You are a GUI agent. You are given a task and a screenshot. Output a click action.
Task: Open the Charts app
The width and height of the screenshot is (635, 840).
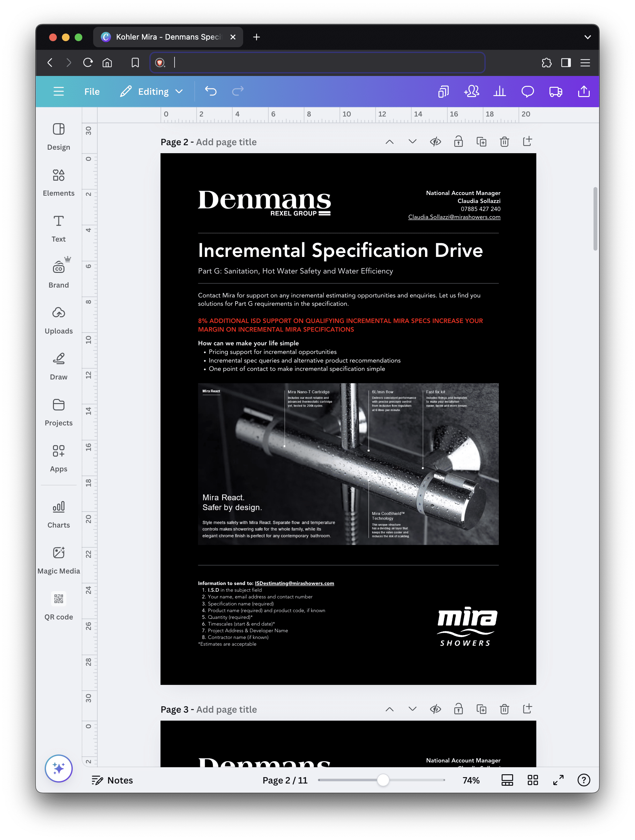(58, 514)
